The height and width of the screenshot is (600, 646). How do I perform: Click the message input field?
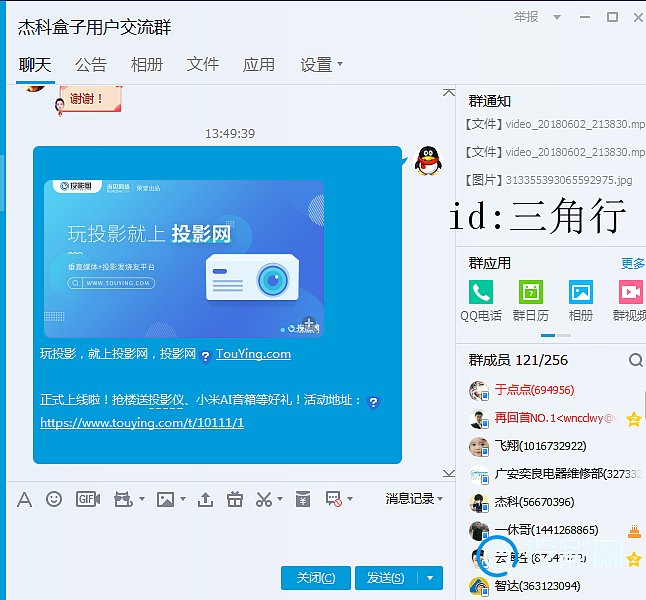(x=231, y=538)
